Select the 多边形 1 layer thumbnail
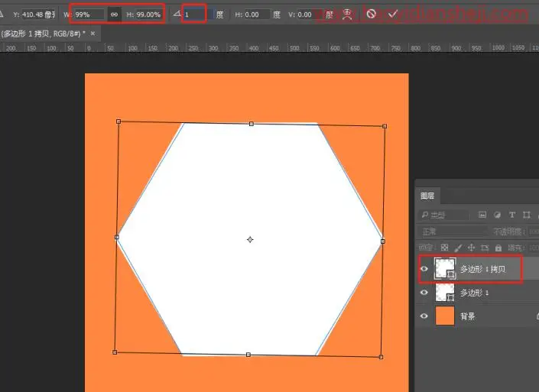Screen dimensions: 539x392 445,293
